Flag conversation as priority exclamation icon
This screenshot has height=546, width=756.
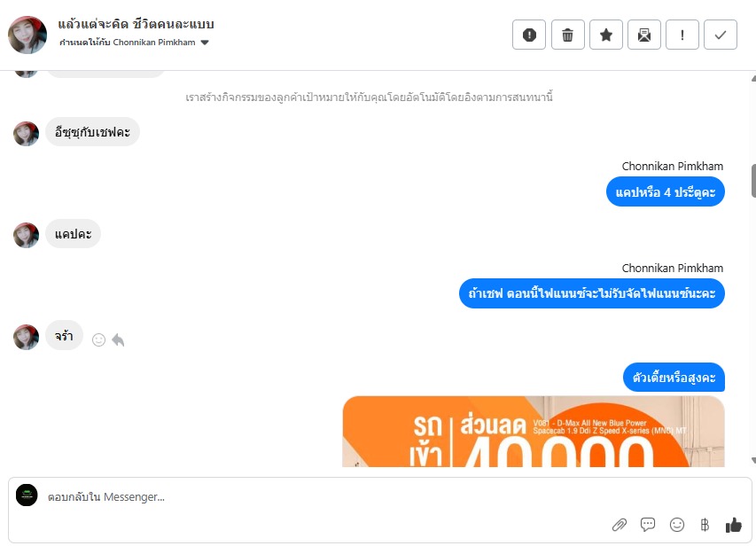click(682, 35)
